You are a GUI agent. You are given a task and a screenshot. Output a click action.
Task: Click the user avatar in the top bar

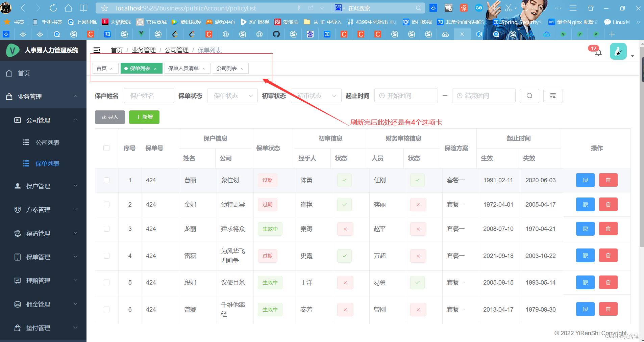(618, 51)
